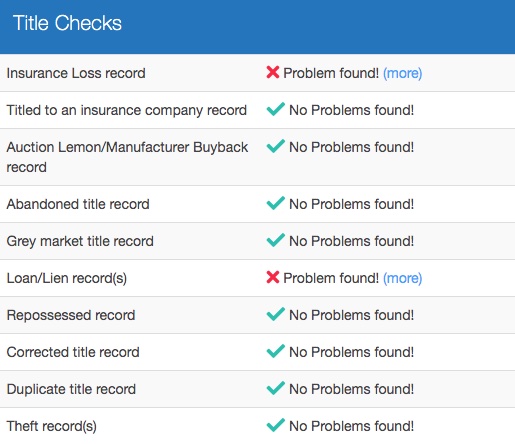
Task: Click green checkmark for Grey market title record
Action: (x=276, y=240)
